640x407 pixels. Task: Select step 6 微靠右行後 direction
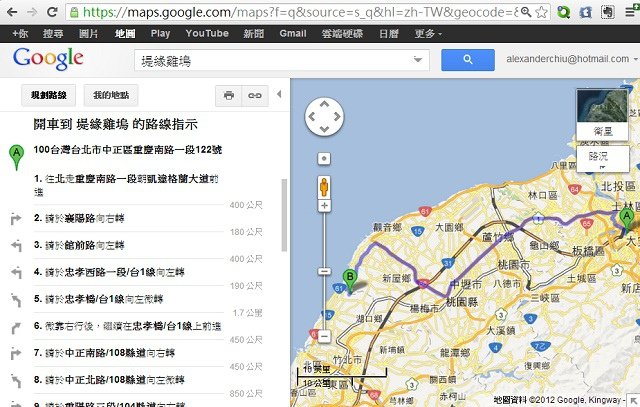tap(127, 326)
